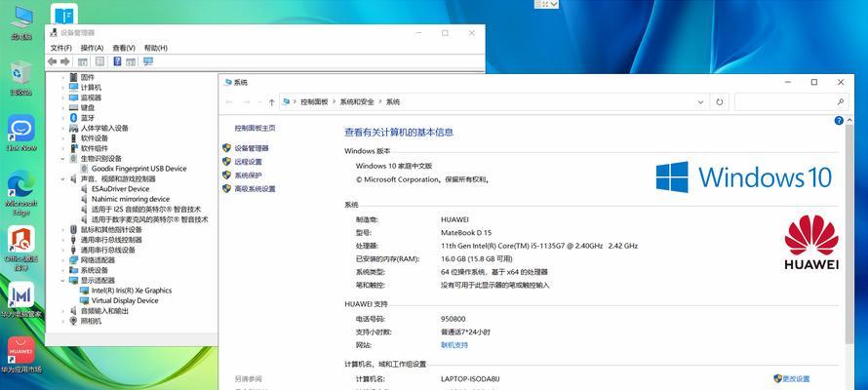Click show/hide console tree toolbar icon

point(83,61)
